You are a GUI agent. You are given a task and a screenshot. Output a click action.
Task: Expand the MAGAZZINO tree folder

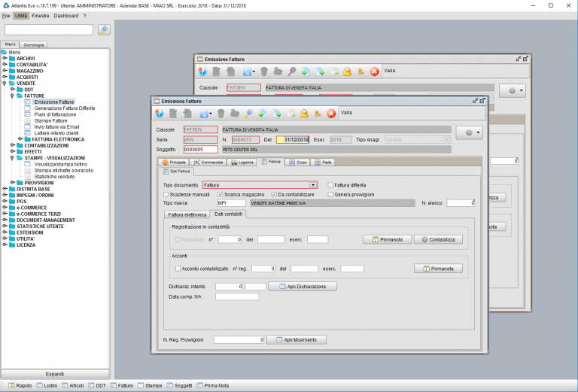tap(5, 71)
